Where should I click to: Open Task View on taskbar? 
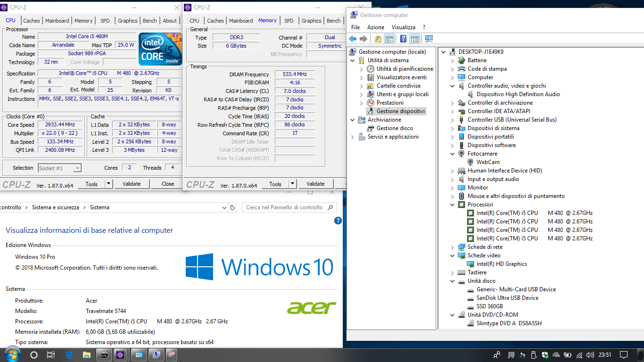pos(51,355)
